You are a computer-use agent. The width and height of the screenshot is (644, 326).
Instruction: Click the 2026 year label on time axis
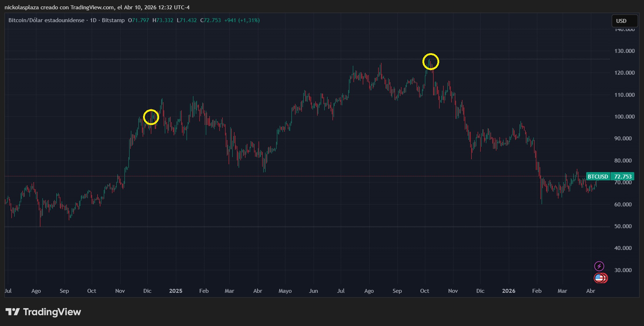pyautogui.click(x=508, y=291)
